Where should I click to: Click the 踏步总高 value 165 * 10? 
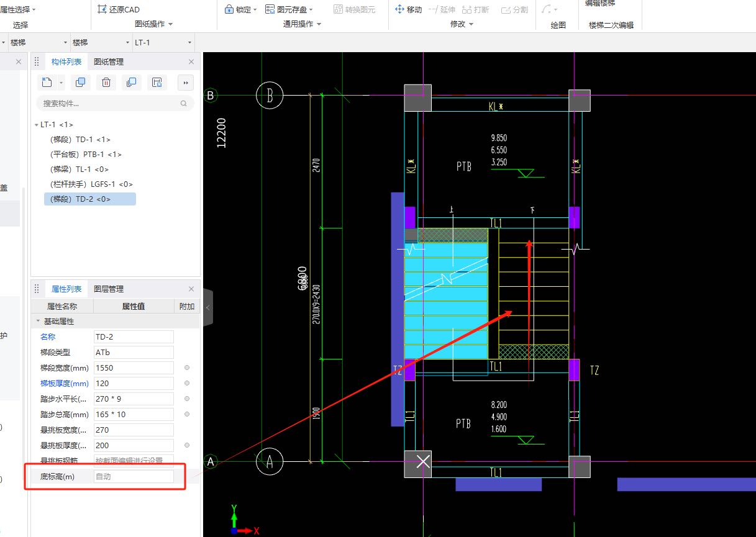pos(134,414)
